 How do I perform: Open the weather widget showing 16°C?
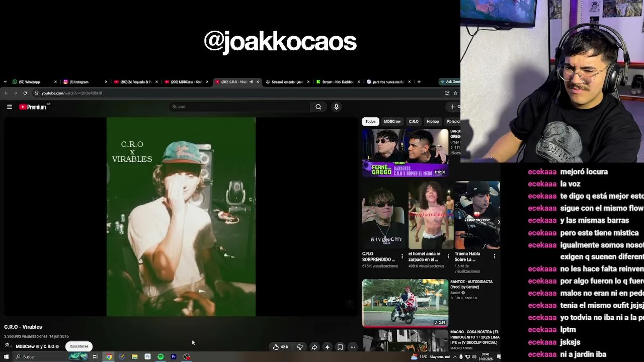(430, 357)
